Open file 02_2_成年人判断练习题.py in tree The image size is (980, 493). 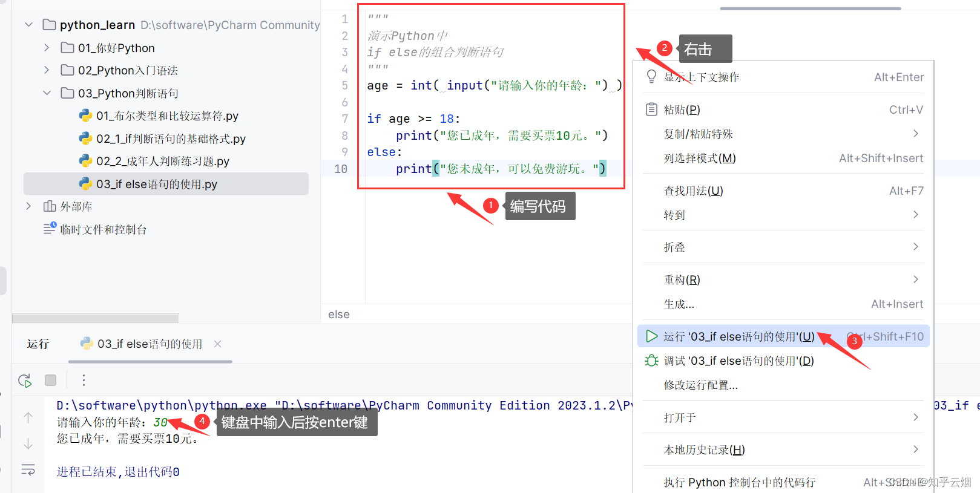pos(163,161)
